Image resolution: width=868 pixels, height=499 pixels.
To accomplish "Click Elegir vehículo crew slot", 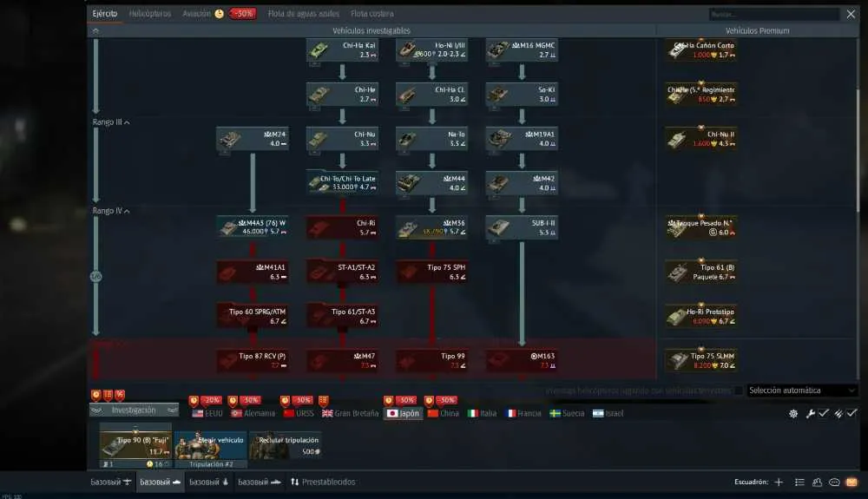I will click(x=211, y=446).
